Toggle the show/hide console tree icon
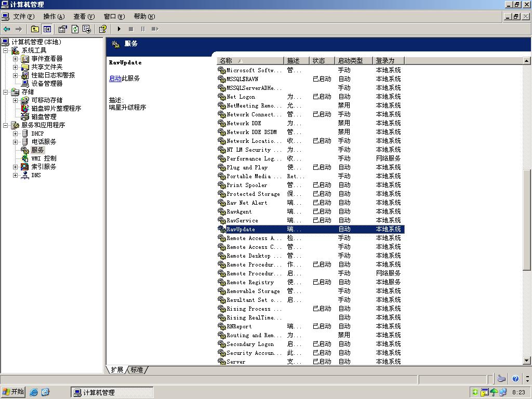 pyautogui.click(x=47, y=29)
